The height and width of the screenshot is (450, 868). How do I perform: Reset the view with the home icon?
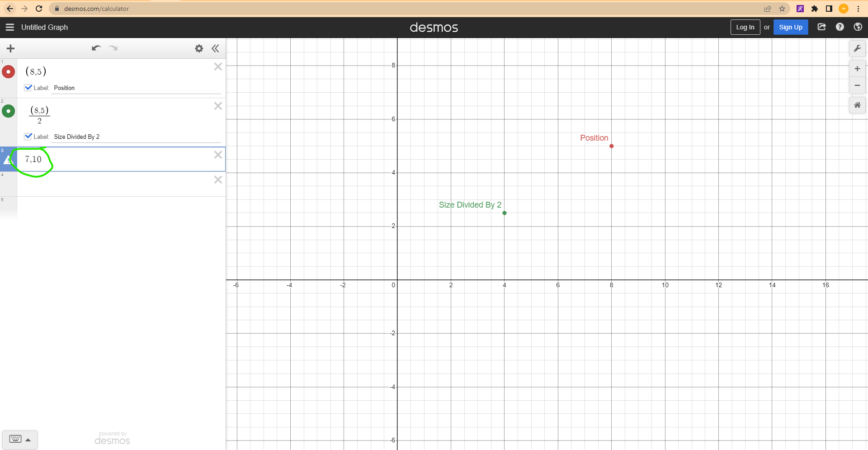[x=857, y=105]
